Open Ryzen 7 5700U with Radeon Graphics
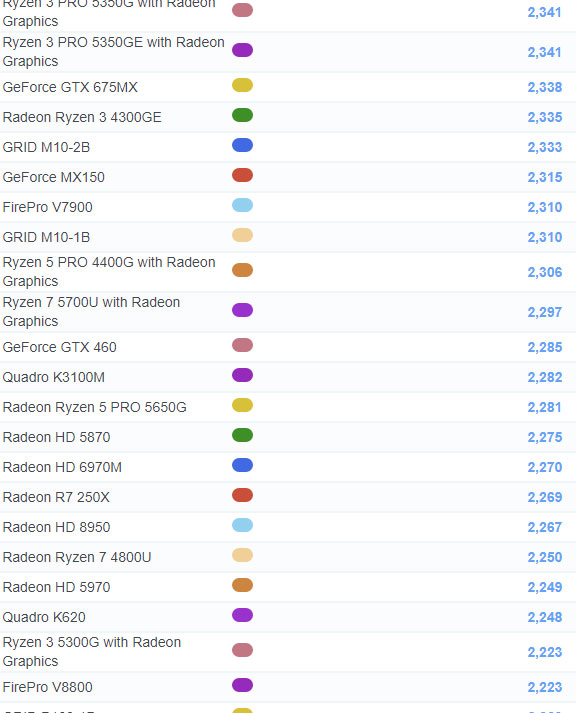This screenshot has width=576, height=713. 91,311
